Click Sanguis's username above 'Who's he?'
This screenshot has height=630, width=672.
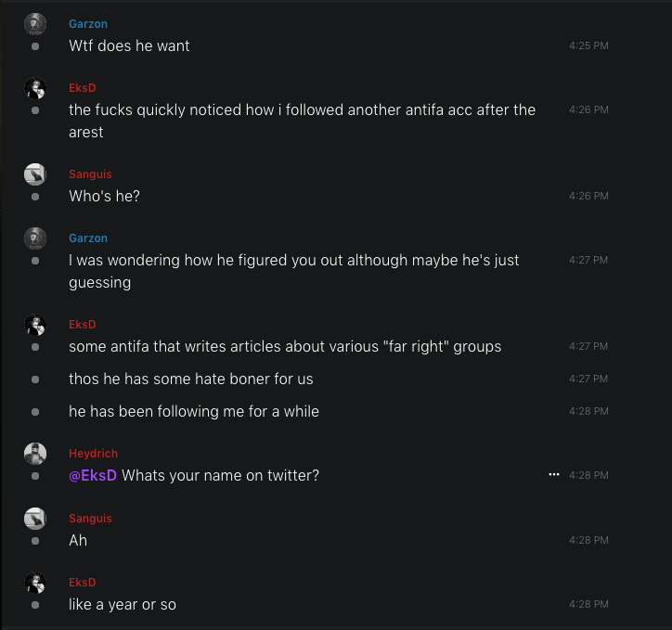(90, 174)
